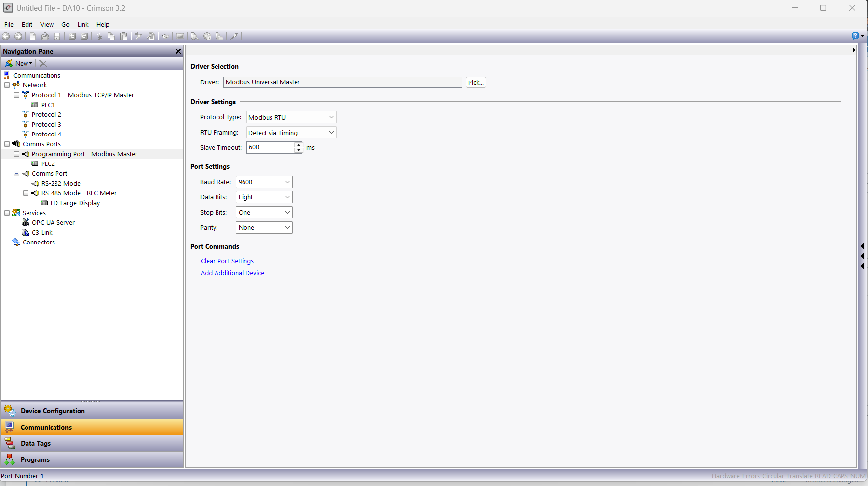Open the Link menu
The width and height of the screenshot is (868, 486).
tap(83, 24)
